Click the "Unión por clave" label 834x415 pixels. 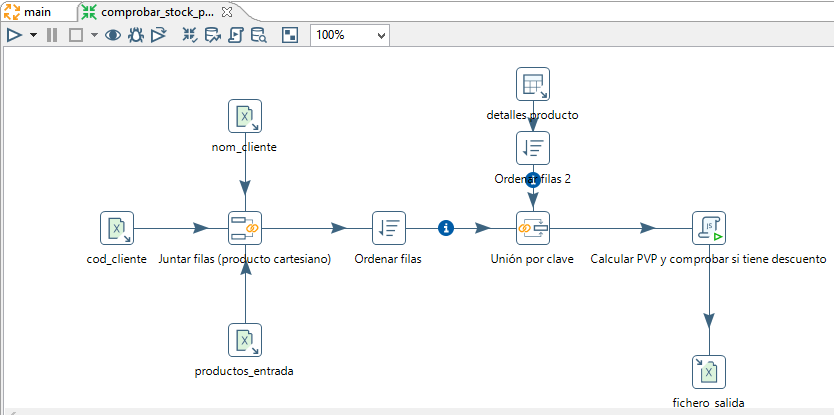tap(532, 259)
